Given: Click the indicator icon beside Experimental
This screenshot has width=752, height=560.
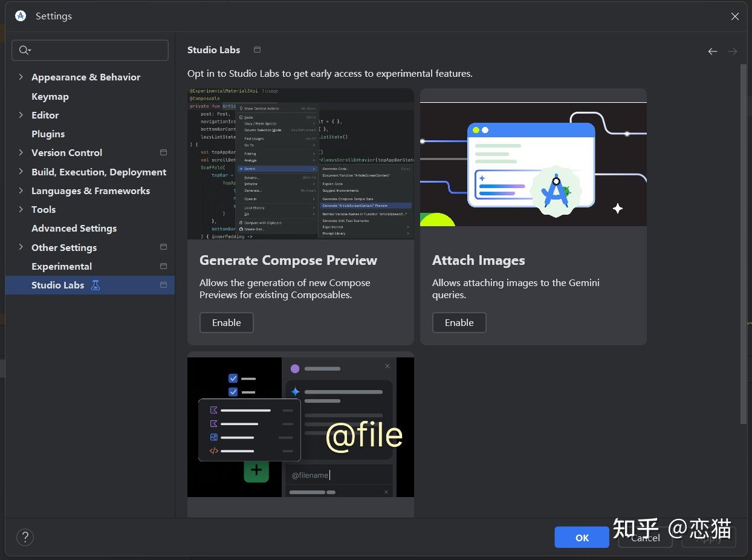Looking at the screenshot, I should (x=163, y=266).
